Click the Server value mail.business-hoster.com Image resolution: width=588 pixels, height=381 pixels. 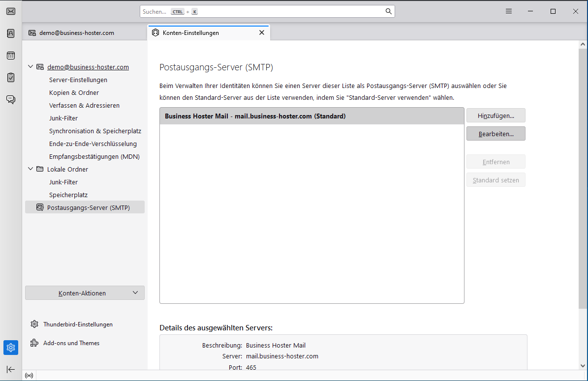pyautogui.click(x=282, y=356)
